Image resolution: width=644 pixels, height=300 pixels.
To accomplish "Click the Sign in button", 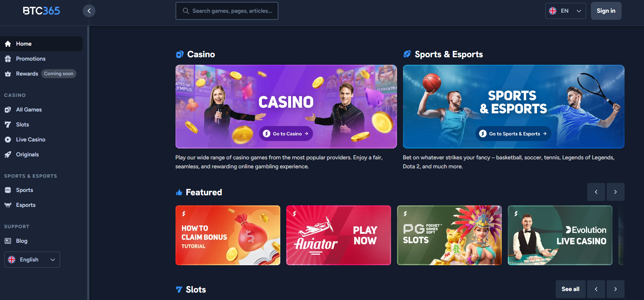I will click(x=606, y=11).
